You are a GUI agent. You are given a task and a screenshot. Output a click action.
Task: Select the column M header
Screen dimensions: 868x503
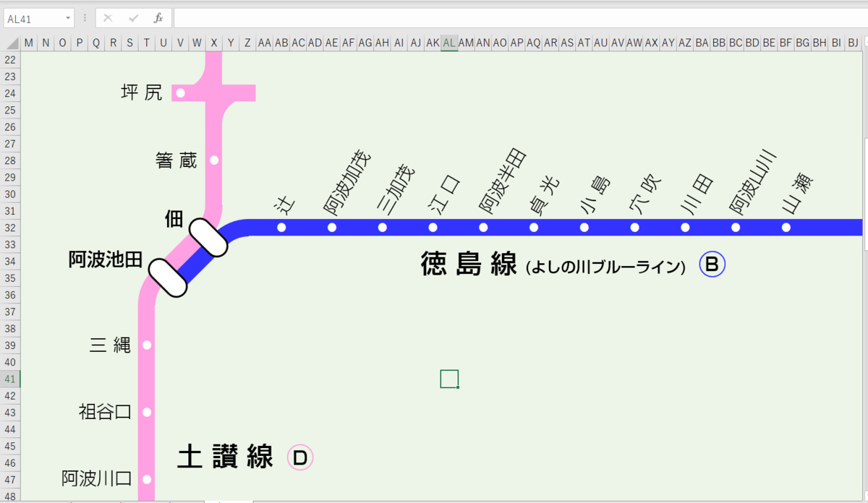pyautogui.click(x=29, y=43)
